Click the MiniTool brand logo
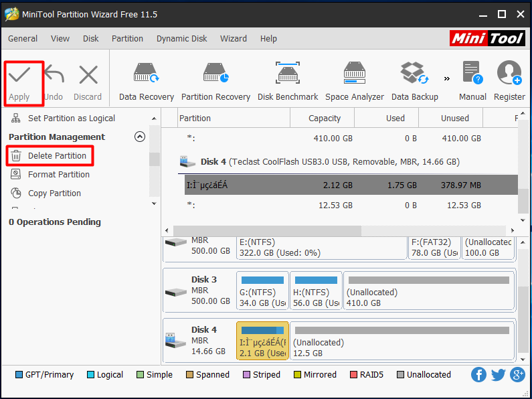This screenshot has width=532, height=399. [488, 38]
